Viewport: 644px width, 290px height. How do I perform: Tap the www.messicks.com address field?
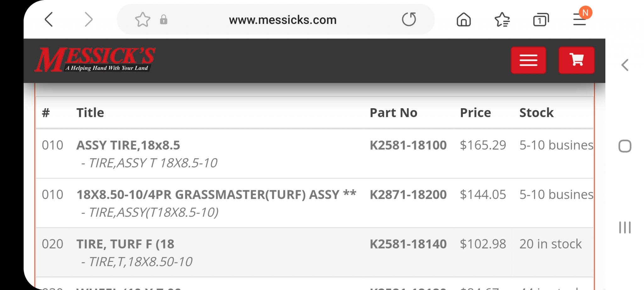point(283,20)
